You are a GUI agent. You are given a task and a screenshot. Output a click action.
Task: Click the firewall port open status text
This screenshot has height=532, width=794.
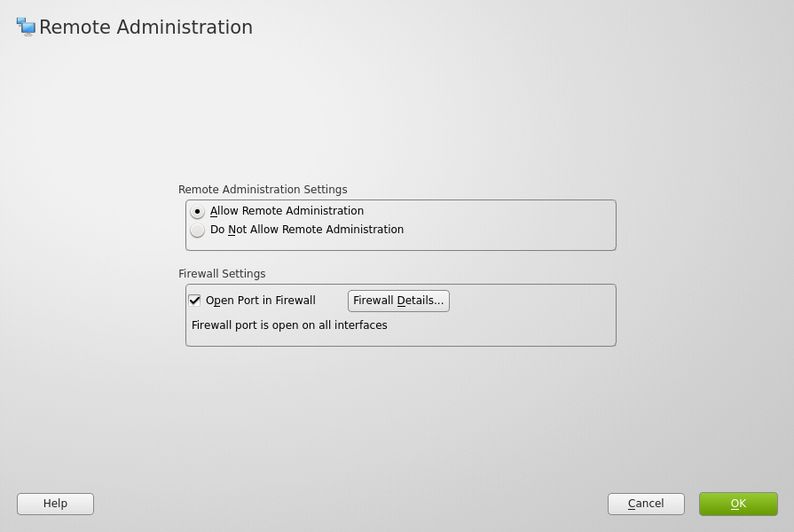tap(289, 325)
